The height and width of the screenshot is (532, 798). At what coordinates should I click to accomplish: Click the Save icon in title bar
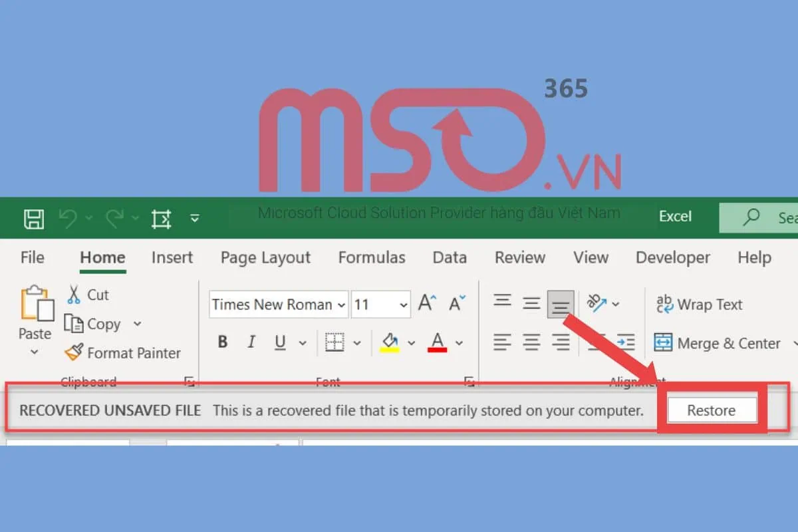coord(33,218)
